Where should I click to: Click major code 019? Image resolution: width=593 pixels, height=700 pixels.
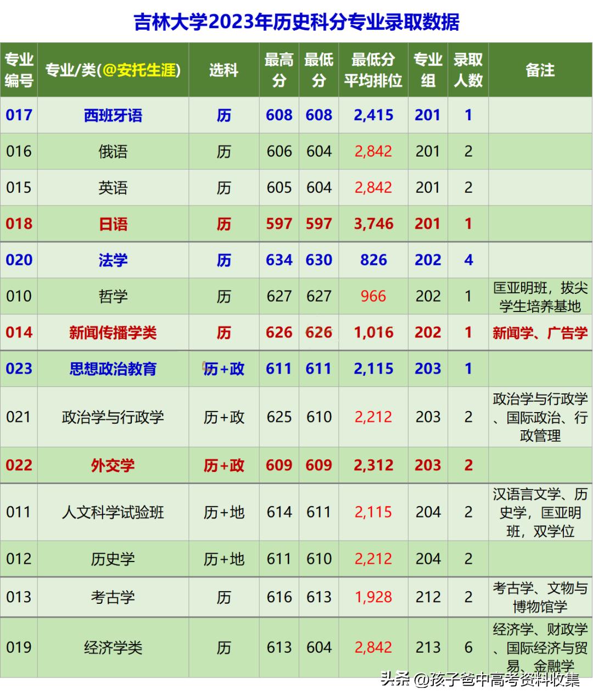19,648
